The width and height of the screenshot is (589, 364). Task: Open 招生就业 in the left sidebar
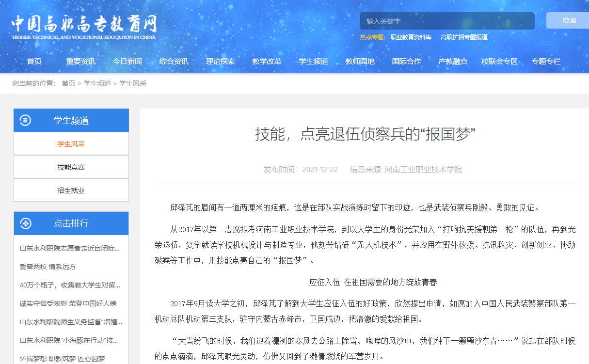[71, 190]
